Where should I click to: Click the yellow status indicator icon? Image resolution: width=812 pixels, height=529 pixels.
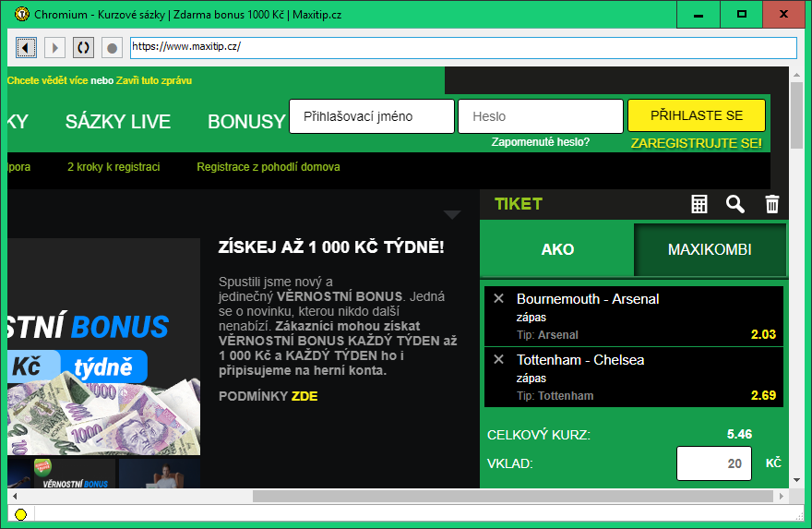[20, 514]
